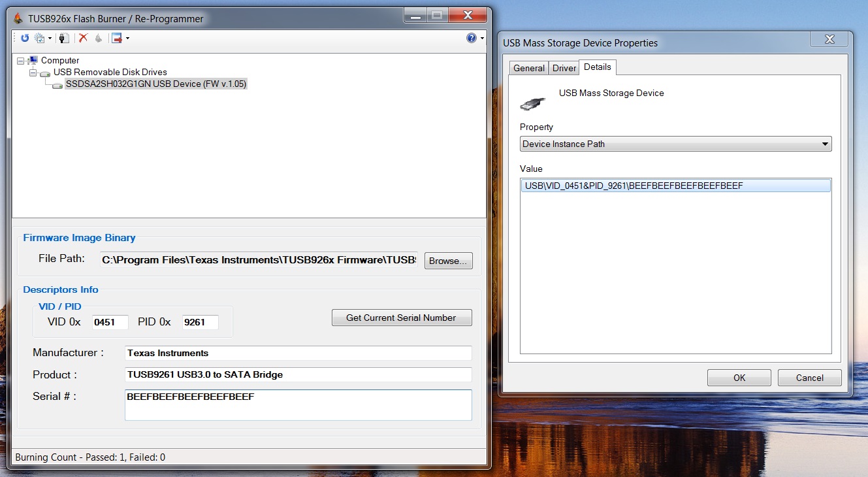Screen dimensions: 868x477
Task: Open the dropdown arrow beside the help icon
Action: pyautogui.click(x=482, y=39)
